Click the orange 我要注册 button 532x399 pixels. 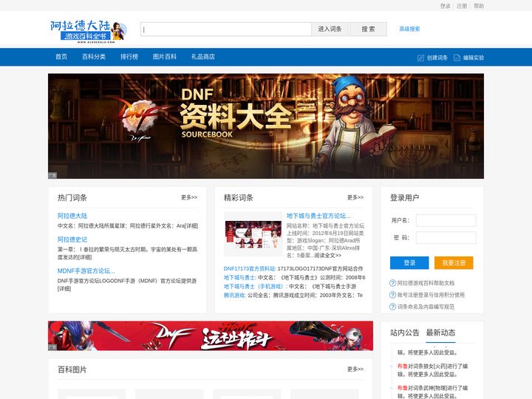click(454, 263)
